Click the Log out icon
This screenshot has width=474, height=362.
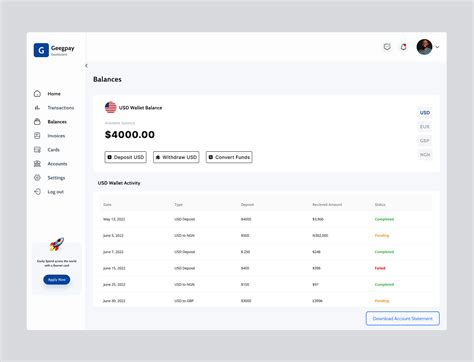[x=37, y=192]
